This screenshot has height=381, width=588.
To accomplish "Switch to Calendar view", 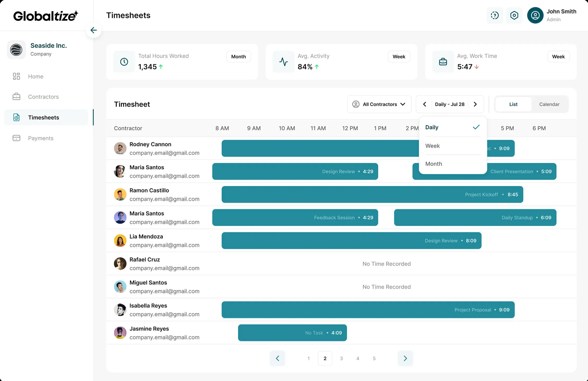I will point(549,104).
